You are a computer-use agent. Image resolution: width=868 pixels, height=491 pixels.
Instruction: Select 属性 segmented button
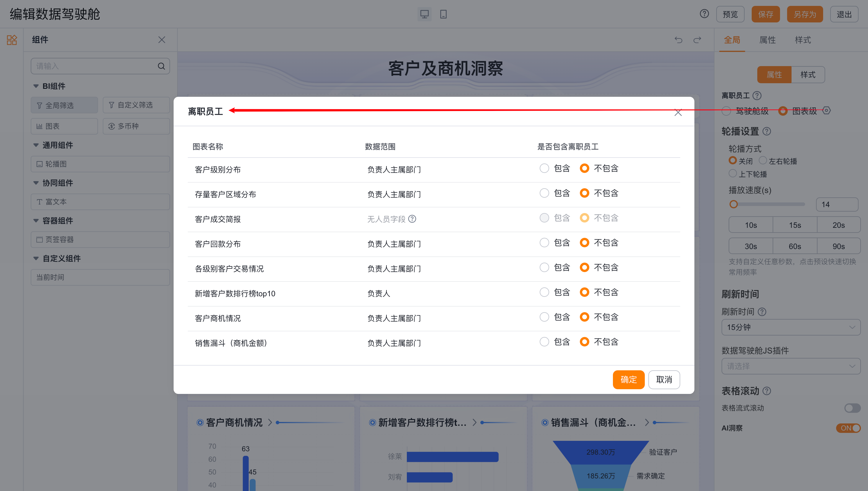pyautogui.click(x=774, y=75)
